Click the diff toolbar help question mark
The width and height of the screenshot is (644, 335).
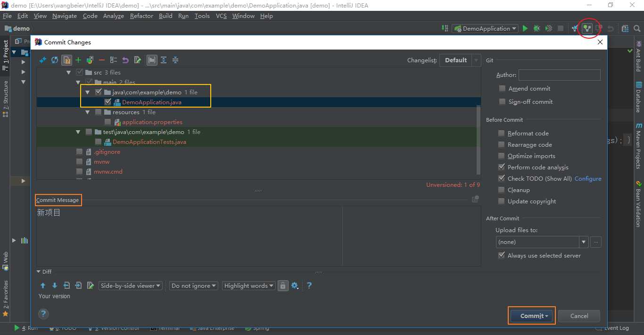pyautogui.click(x=309, y=285)
